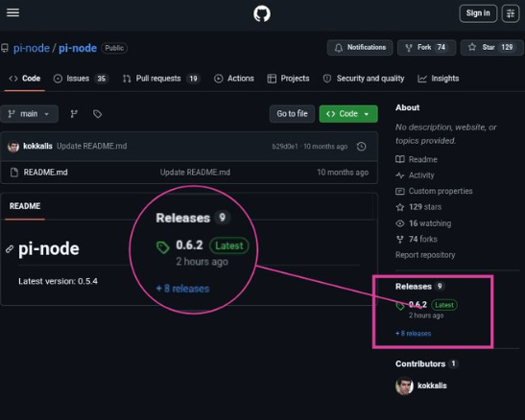525x420 pixels.
Task: Open the 129 stars link
Action: point(418,207)
